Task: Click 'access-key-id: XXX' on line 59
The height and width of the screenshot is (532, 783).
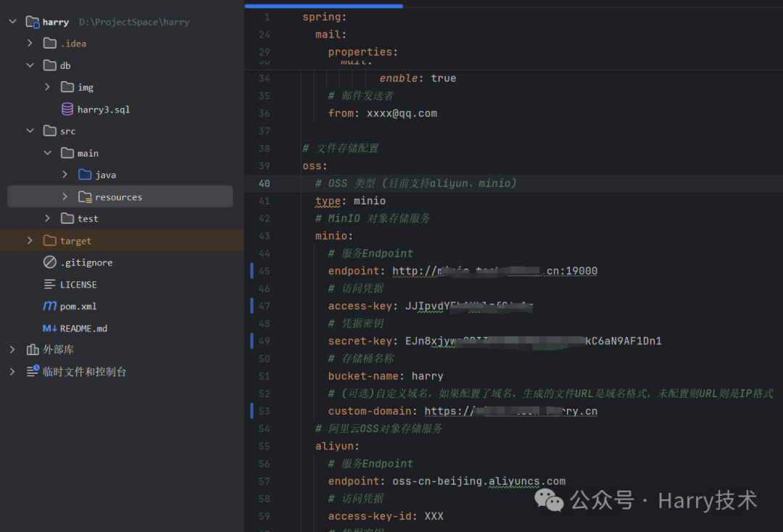Action: [386, 517]
